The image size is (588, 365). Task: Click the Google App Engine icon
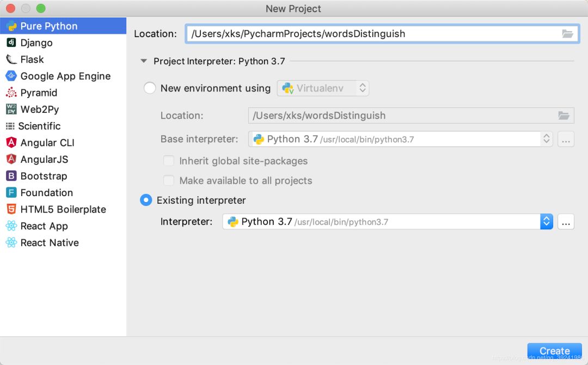[11, 76]
